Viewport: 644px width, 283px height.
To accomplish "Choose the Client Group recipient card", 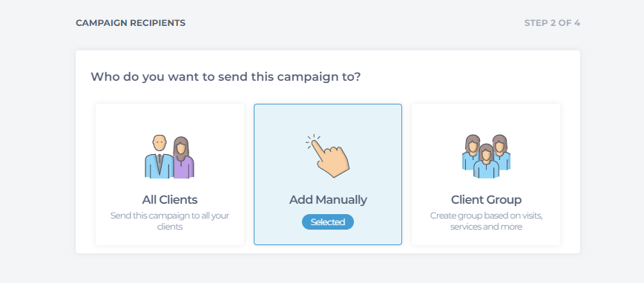I will tap(486, 174).
